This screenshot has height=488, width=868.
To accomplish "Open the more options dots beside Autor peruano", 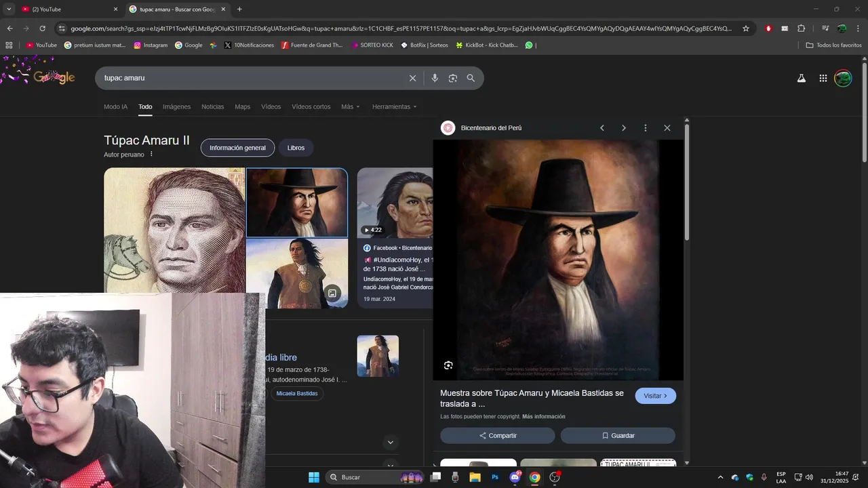I will 151,155.
